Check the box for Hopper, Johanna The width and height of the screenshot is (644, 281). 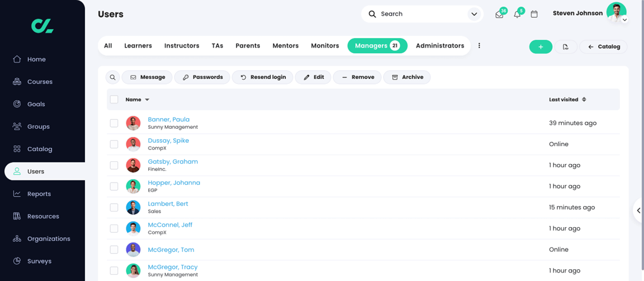114,186
